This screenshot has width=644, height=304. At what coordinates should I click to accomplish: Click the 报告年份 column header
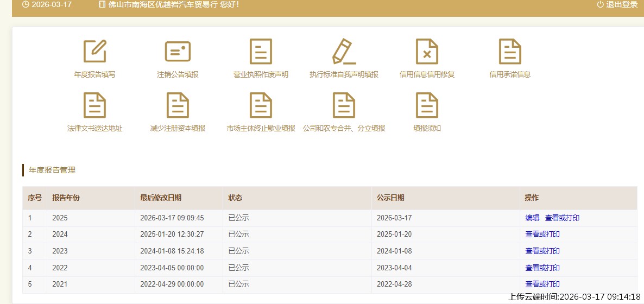click(66, 198)
